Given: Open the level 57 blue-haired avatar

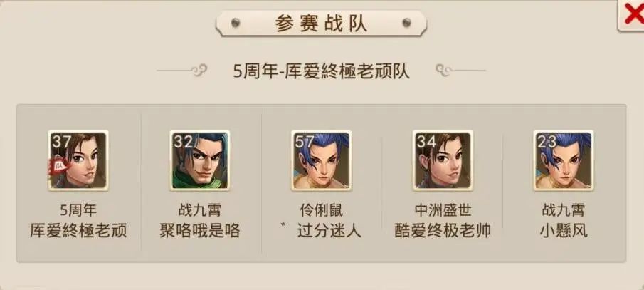Looking at the screenshot, I should [321, 160].
